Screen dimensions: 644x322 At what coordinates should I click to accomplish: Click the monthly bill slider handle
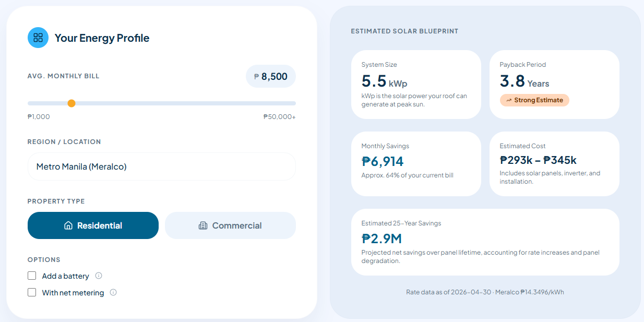pyautogui.click(x=71, y=103)
